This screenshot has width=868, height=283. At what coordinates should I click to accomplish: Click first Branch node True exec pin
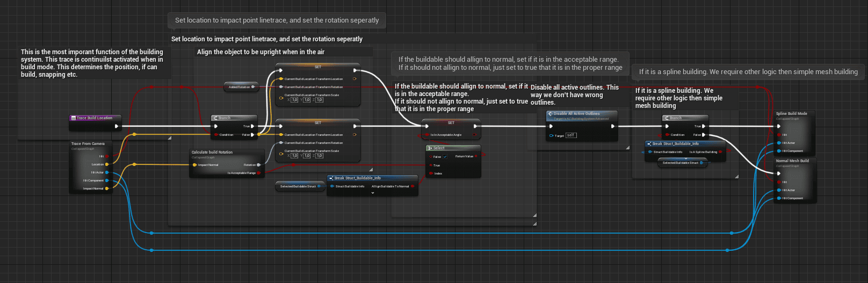coord(252,127)
